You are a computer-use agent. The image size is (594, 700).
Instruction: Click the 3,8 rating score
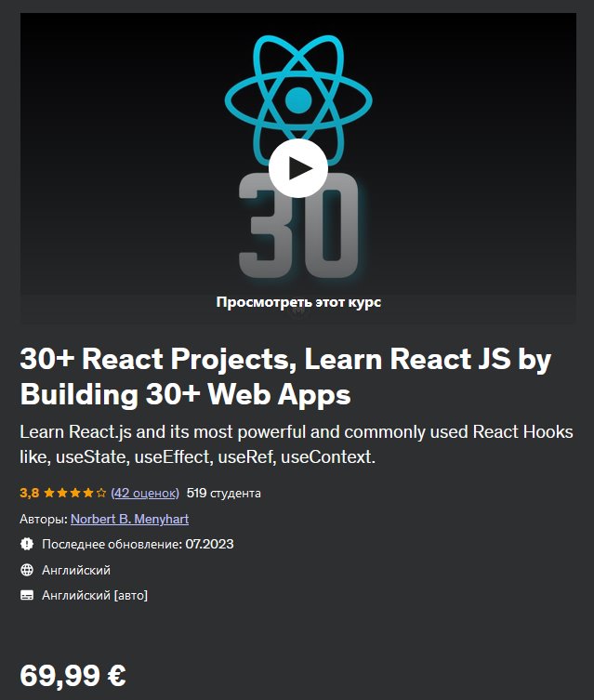(x=28, y=493)
